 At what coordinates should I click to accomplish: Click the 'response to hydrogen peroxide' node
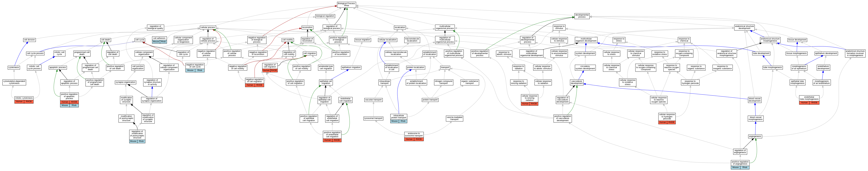point(690,82)
